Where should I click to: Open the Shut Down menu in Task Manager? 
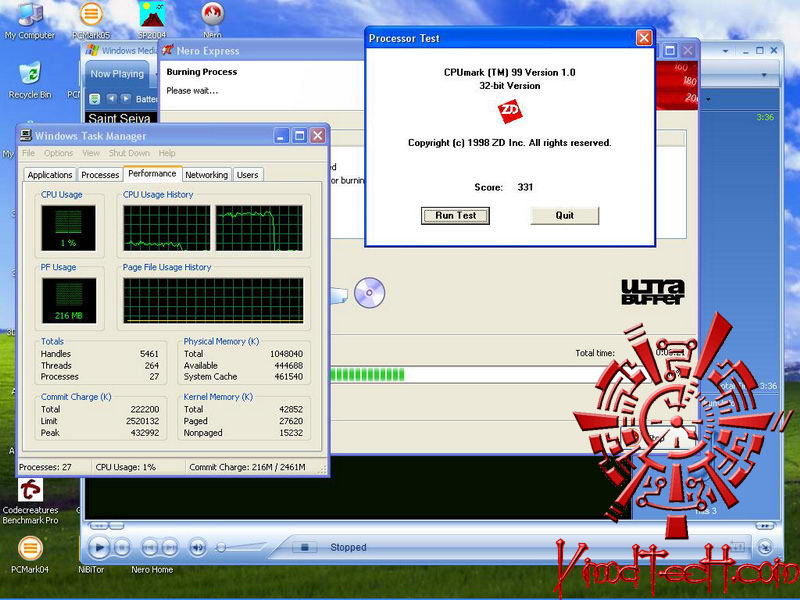(129, 153)
